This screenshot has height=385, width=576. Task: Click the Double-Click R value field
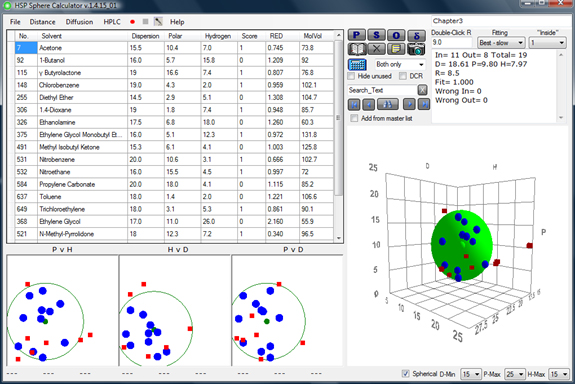click(x=451, y=43)
